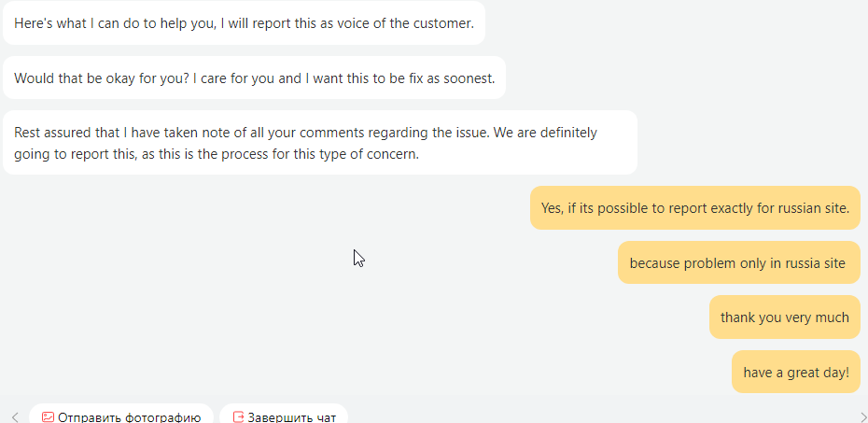Click the exit icon on Завершить чат
868x423 pixels.
pyautogui.click(x=239, y=416)
